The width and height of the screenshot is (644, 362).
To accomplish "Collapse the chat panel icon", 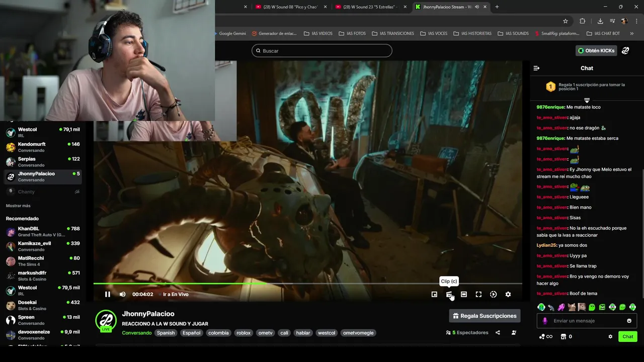I will (536, 68).
